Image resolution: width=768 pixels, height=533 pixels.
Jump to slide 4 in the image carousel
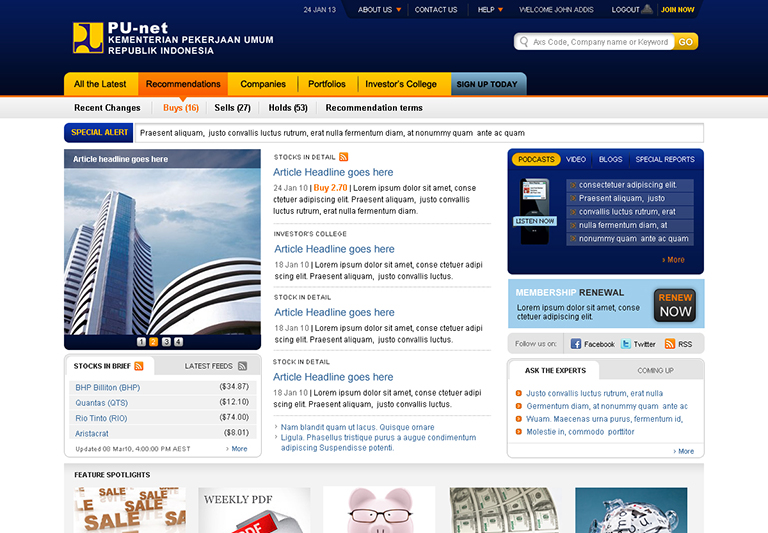[x=178, y=341]
